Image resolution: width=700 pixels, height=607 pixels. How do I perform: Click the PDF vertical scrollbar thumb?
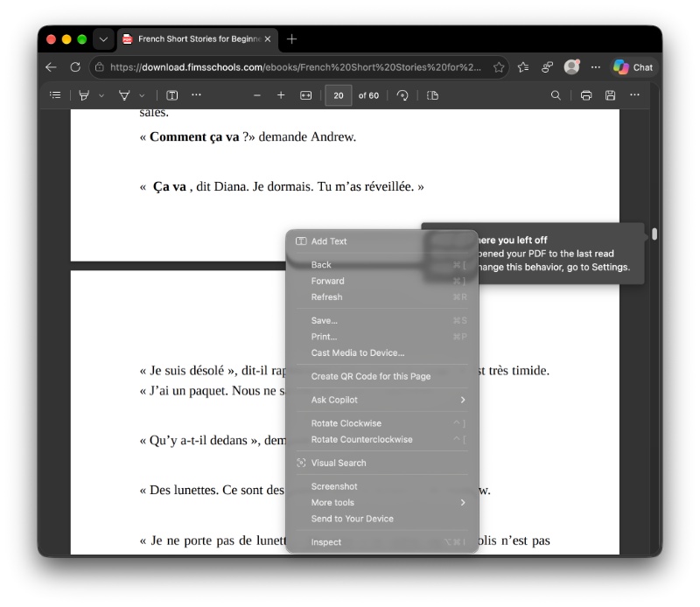[x=654, y=234]
